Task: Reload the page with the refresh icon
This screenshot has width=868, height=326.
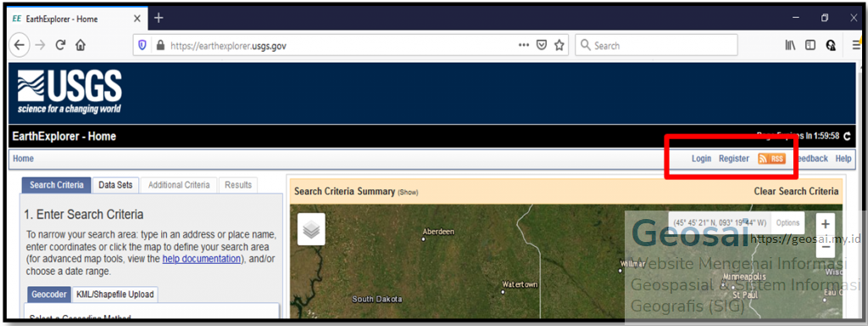Action: pos(60,46)
